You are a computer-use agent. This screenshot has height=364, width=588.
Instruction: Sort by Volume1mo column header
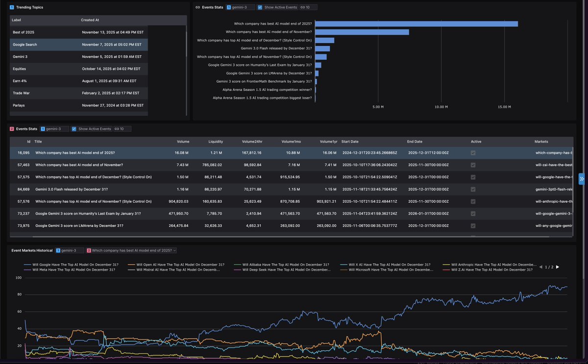coord(291,142)
